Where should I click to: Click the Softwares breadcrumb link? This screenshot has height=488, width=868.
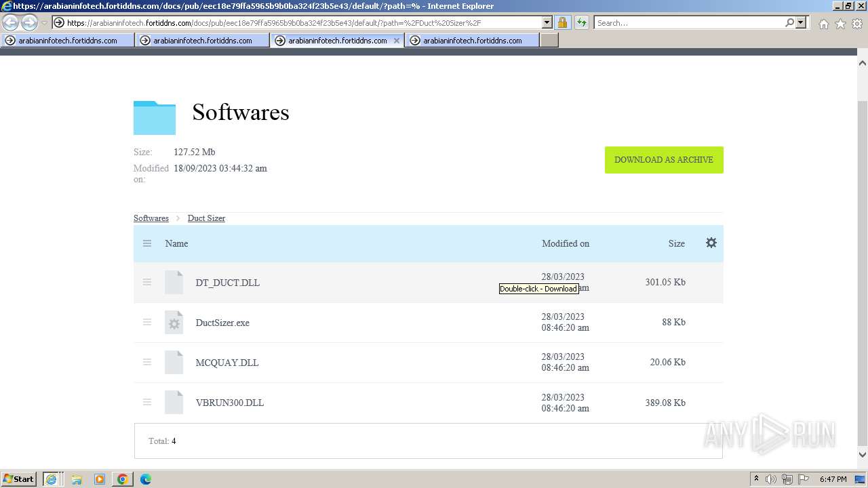click(x=151, y=218)
